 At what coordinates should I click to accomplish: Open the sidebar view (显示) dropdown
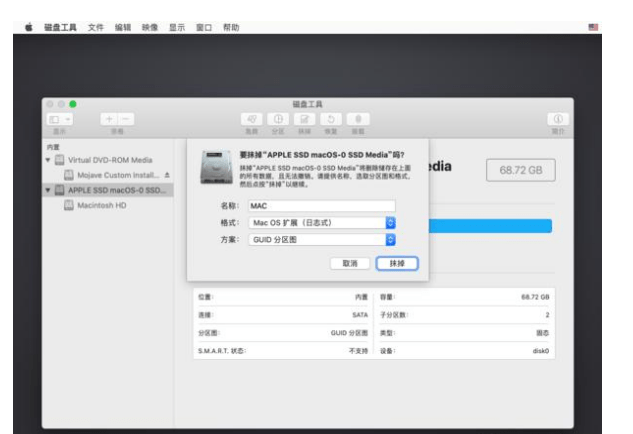point(59,118)
